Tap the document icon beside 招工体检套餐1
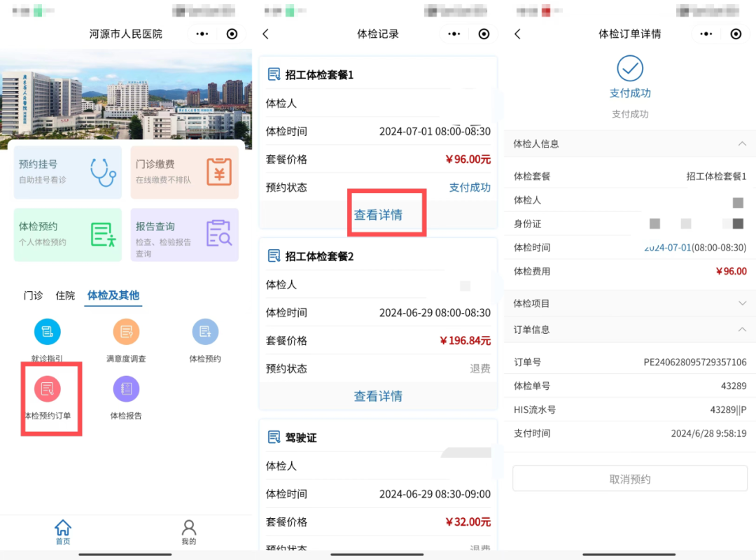 (x=274, y=74)
